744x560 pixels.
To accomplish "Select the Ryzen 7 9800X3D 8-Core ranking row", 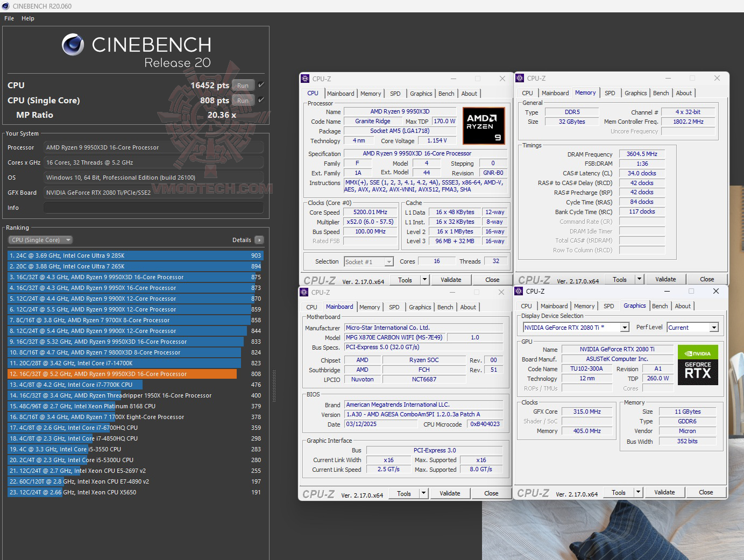I will [135, 352].
